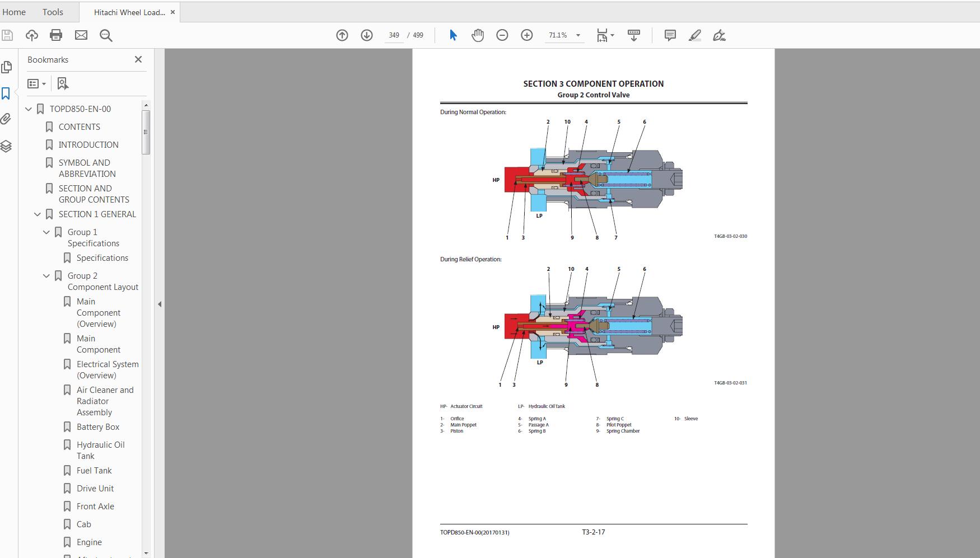This screenshot has width=980, height=558.
Task: Select the Hitachi Wheel Load document tab
Action: [129, 12]
